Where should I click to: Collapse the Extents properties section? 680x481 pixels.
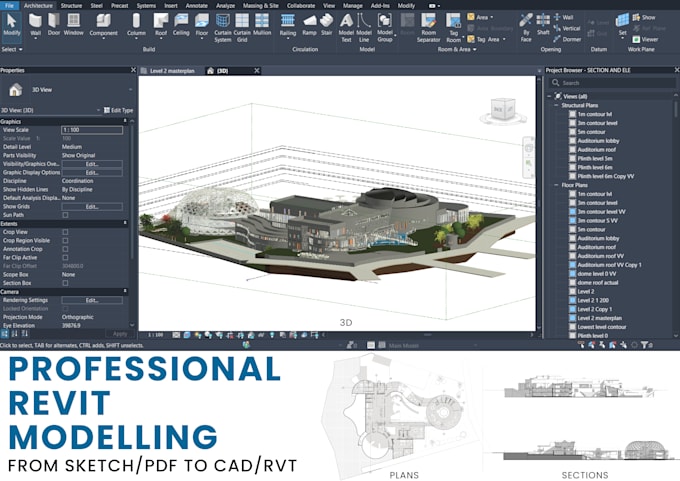(x=125, y=223)
